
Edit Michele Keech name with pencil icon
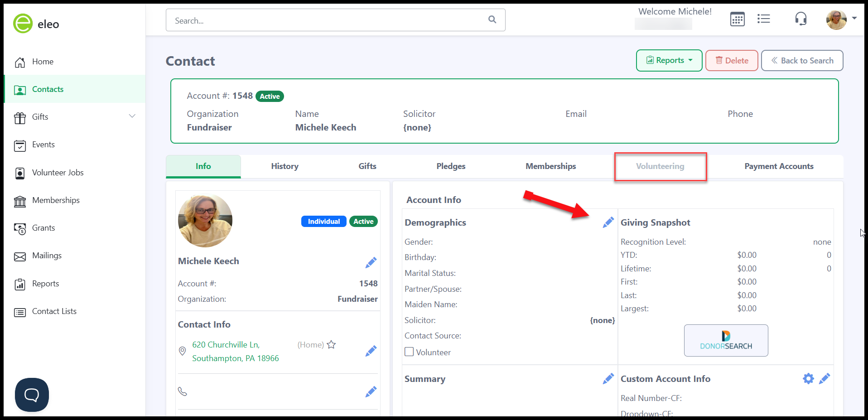(x=371, y=262)
